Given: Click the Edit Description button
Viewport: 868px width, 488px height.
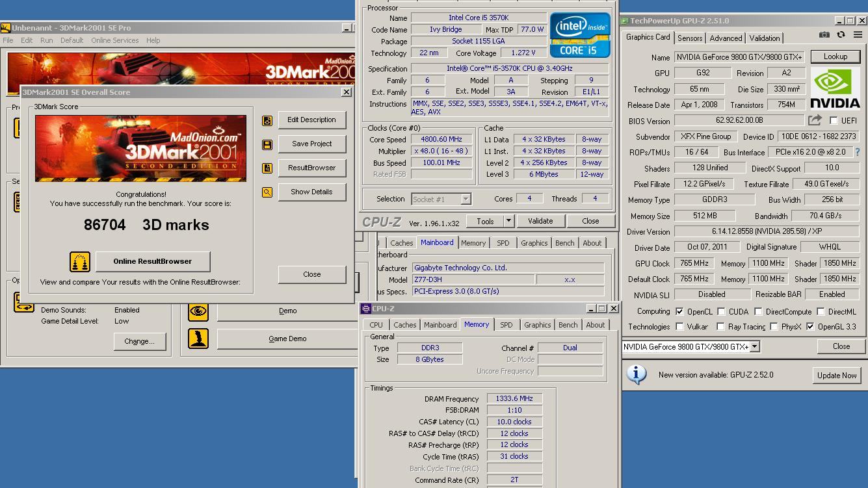Looking at the screenshot, I should coord(312,120).
